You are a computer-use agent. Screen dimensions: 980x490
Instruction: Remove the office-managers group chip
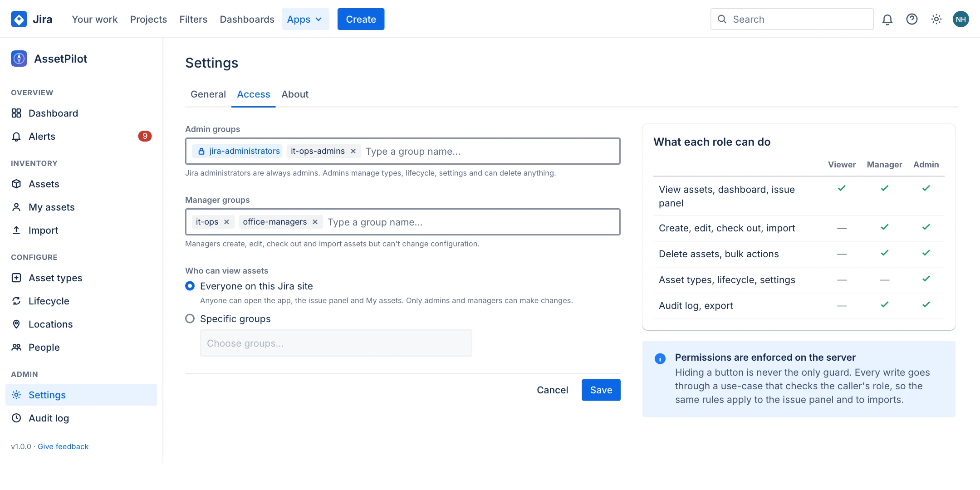tap(315, 222)
